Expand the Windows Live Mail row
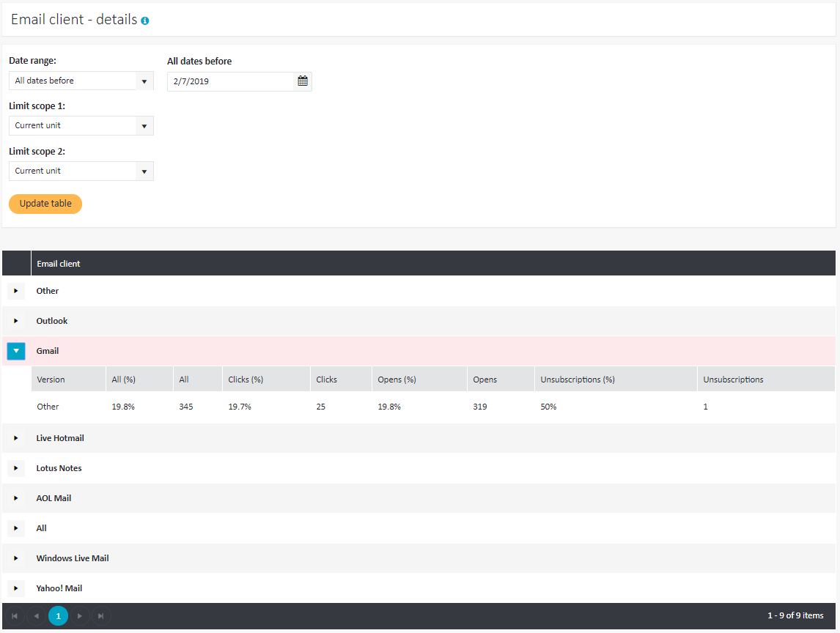Viewport: 840px width, 633px height. [x=16, y=558]
